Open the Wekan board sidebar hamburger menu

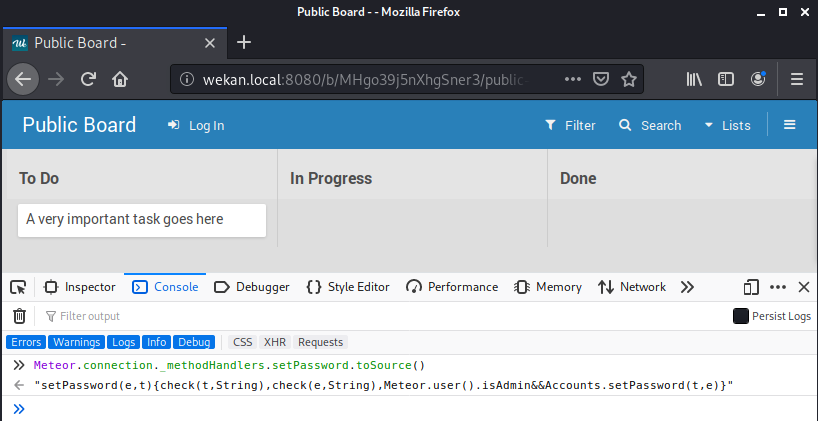[x=789, y=125]
